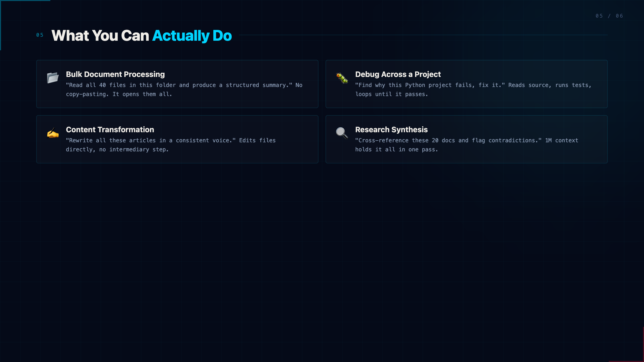Image resolution: width=644 pixels, height=362 pixels.
Task: Select the Content Transformation heading
Action: tap(110, 130)
